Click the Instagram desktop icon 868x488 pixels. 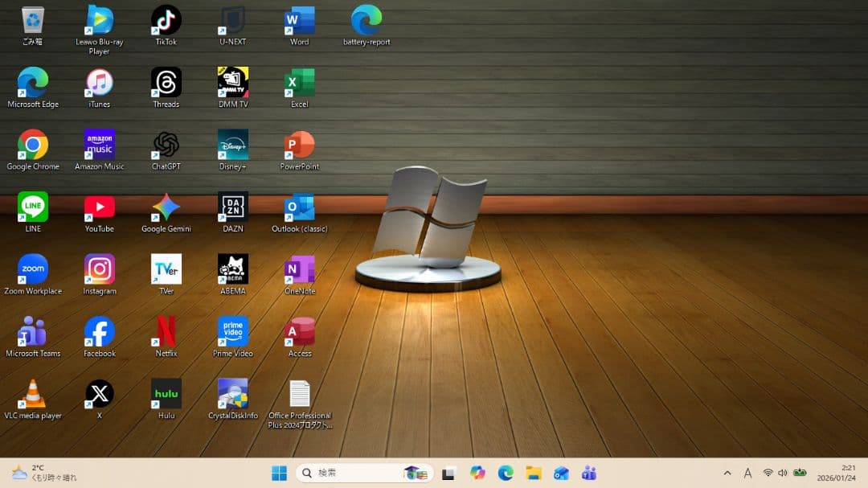point(100,270)
